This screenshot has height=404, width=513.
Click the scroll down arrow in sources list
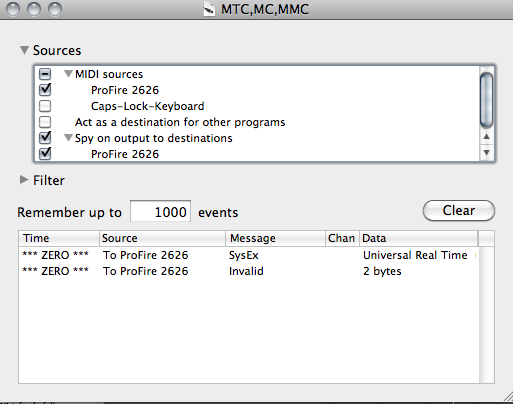click(486, 153)
